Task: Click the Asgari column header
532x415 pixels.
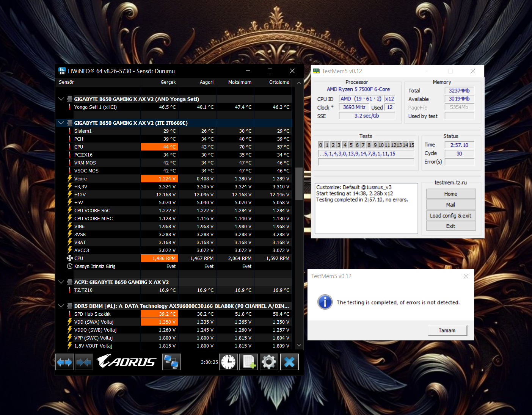Action: [197, 82]
